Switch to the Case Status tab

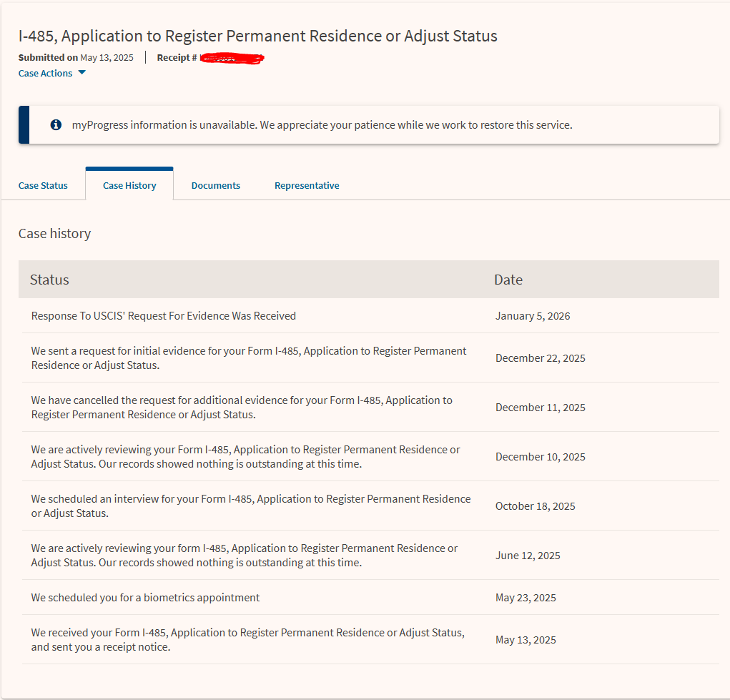pyautogui.click(x=43, y=185)
